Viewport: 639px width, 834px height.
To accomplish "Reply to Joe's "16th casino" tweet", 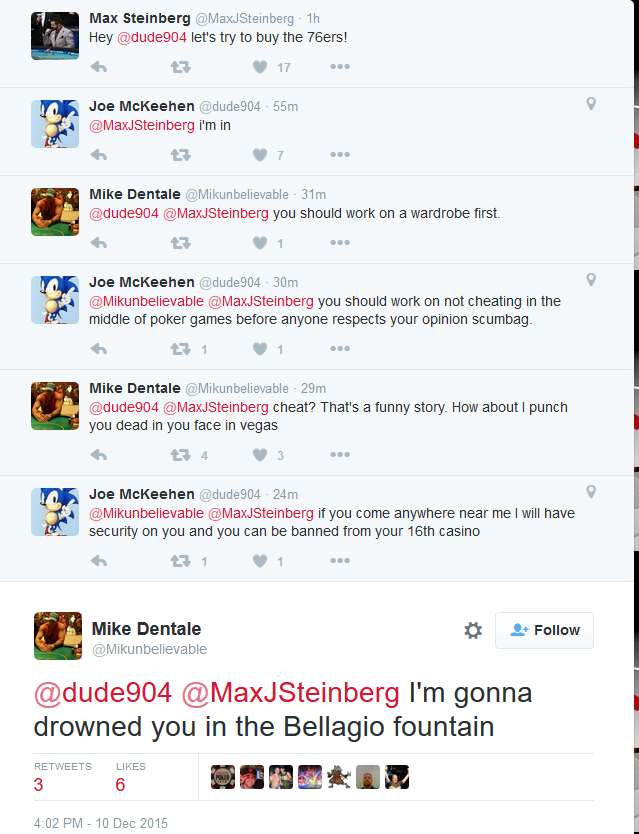I will 98,561.
